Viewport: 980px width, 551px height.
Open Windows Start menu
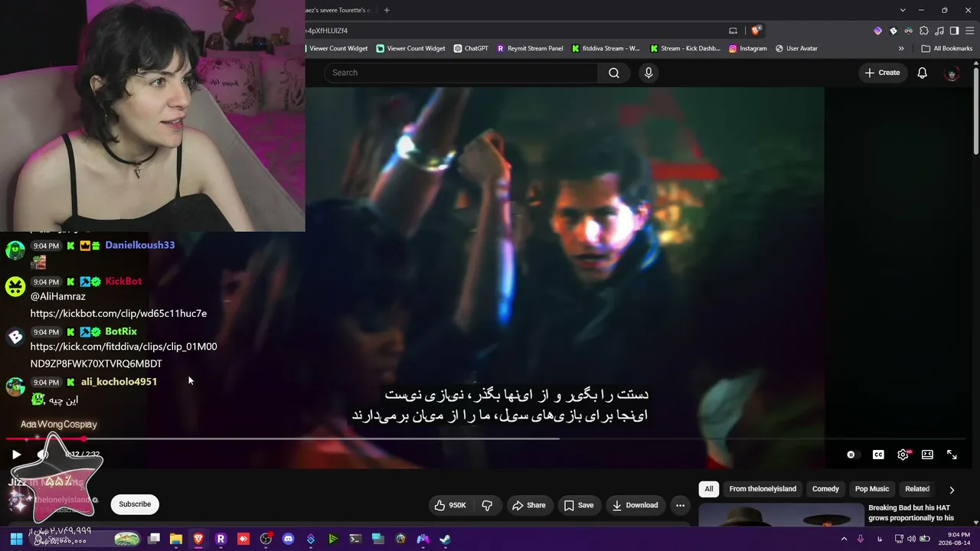[x=16, y=539]
